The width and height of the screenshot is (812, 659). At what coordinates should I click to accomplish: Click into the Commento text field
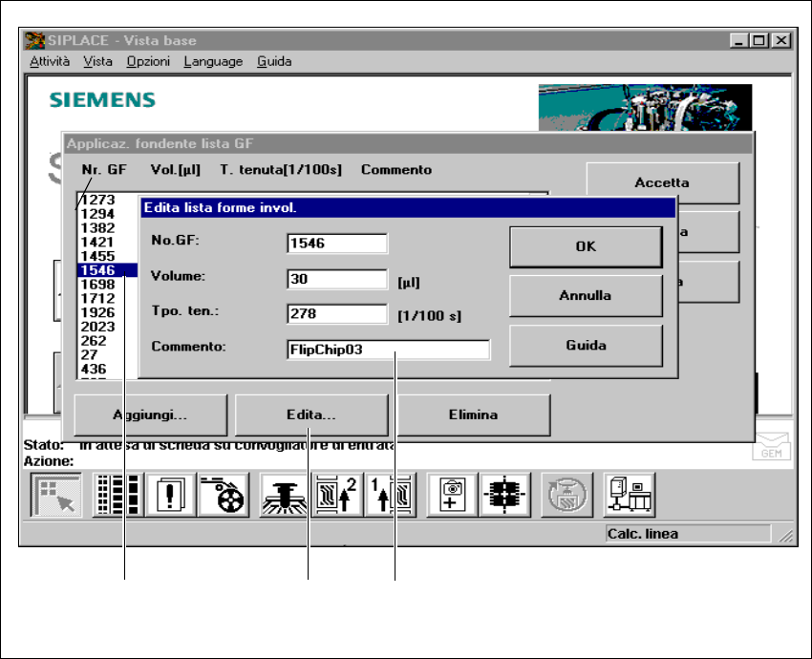pos(388,351)
